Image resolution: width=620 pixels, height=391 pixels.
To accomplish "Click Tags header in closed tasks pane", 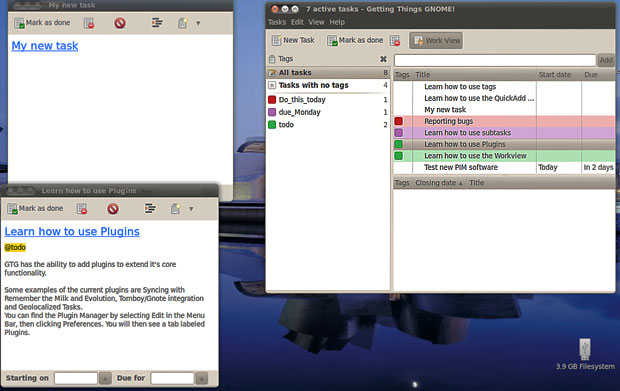I will coord(403,183).
